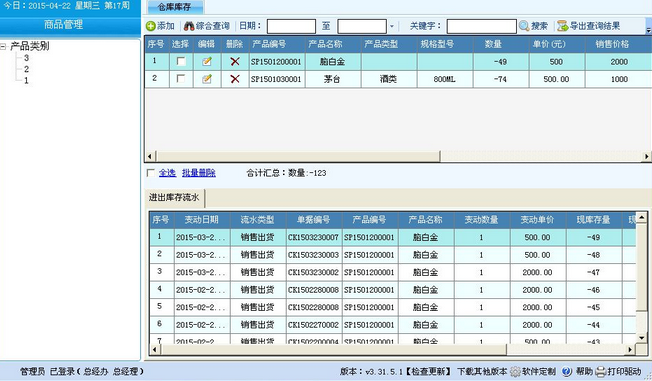Click the green 添加 add icon
652x381 pixels.
pos(151,26)
